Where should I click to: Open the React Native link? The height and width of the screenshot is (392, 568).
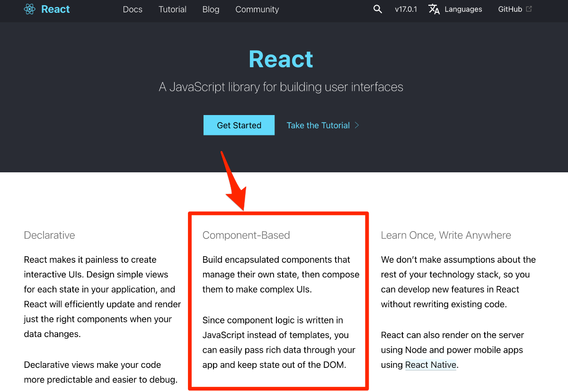[x=431, y=365]
